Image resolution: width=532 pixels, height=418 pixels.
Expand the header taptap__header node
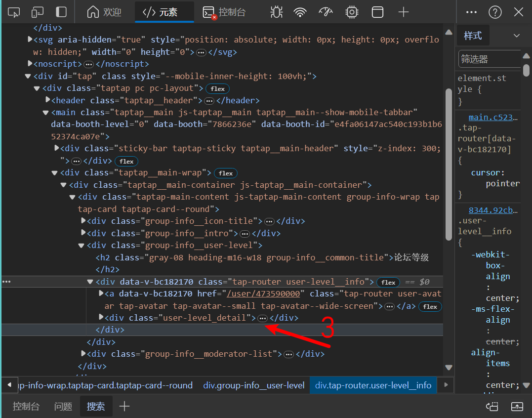point(48,100)
